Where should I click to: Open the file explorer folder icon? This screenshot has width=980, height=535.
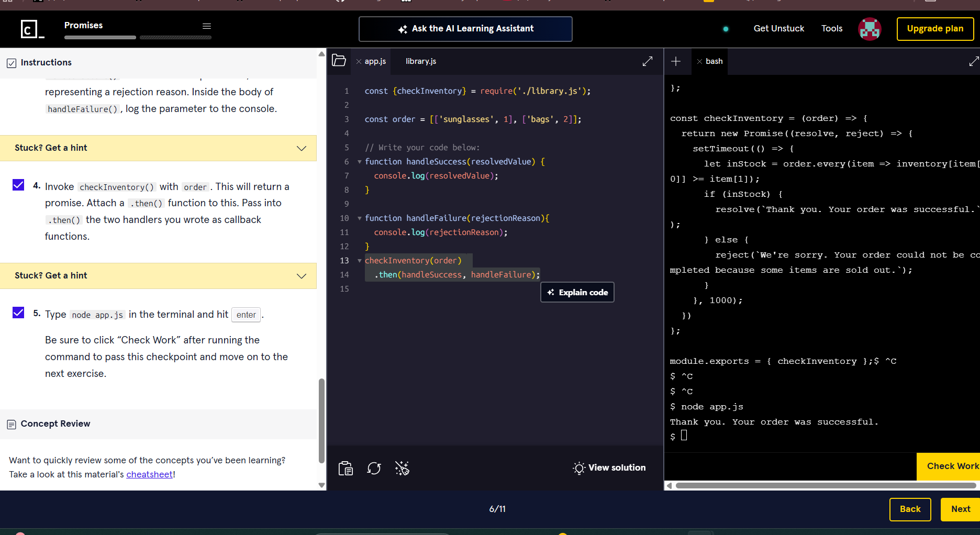339,61
